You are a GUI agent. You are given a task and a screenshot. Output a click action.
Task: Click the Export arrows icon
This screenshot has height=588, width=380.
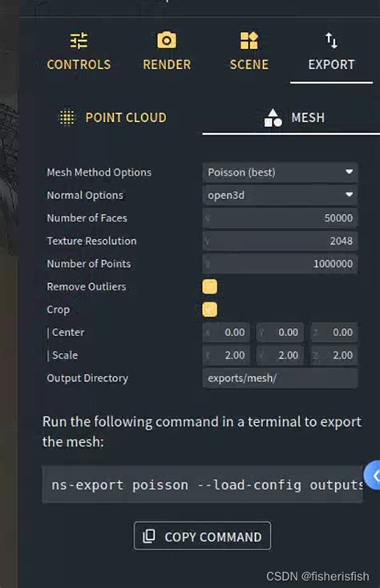point(331,40)
